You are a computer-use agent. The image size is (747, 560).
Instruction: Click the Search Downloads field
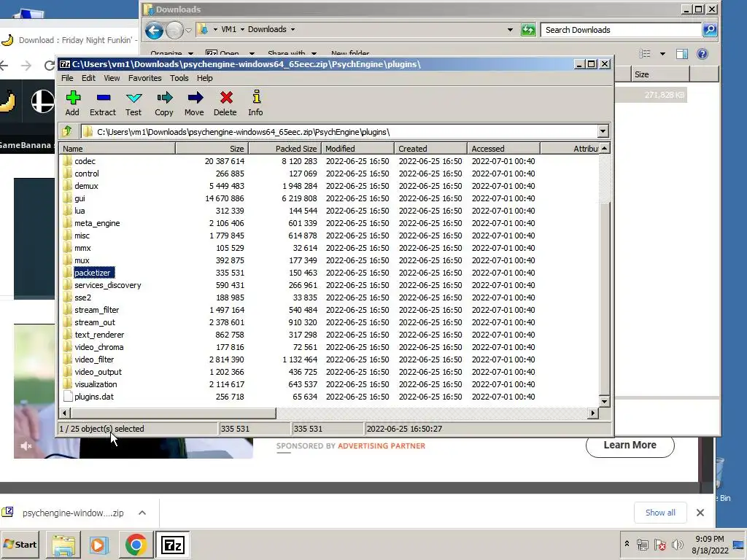click(621, 30)
